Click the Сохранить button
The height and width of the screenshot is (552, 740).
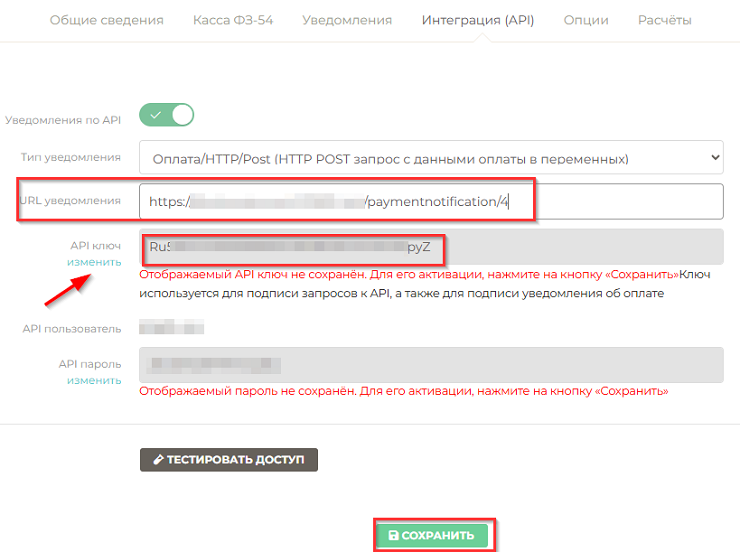coord(432,535)
